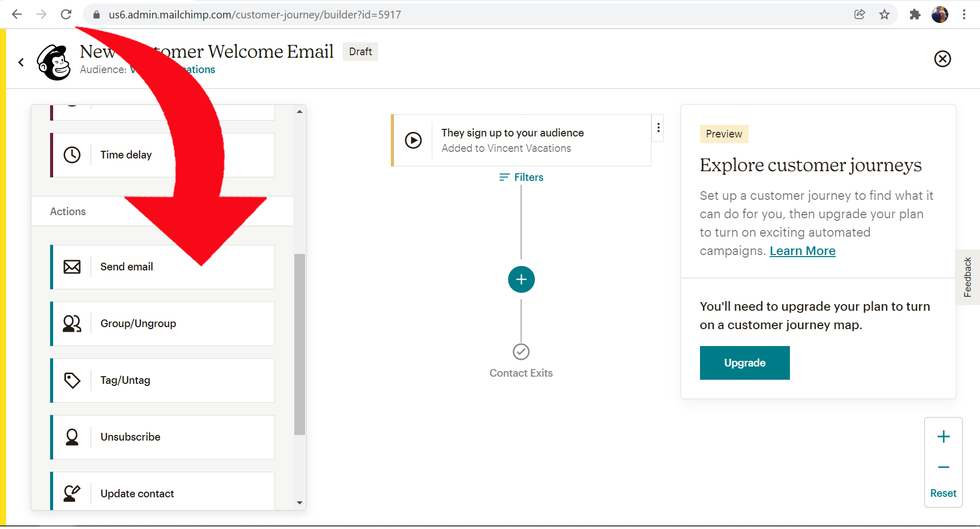This screenshot has height=529, width=980.
Task: Click the starting point play icon
Action: tap(413, 140)
